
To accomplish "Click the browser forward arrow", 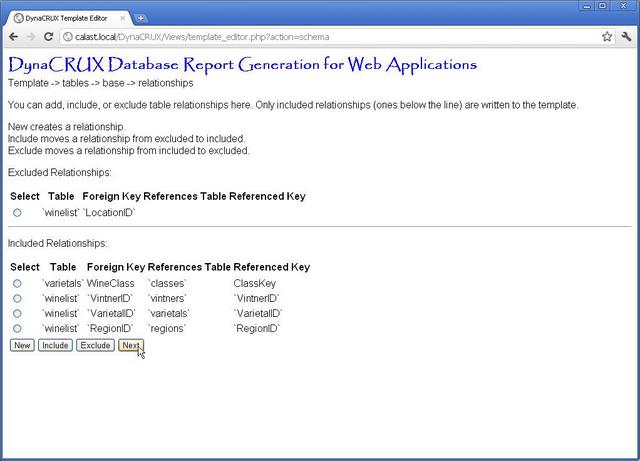I will coord(31,37).
